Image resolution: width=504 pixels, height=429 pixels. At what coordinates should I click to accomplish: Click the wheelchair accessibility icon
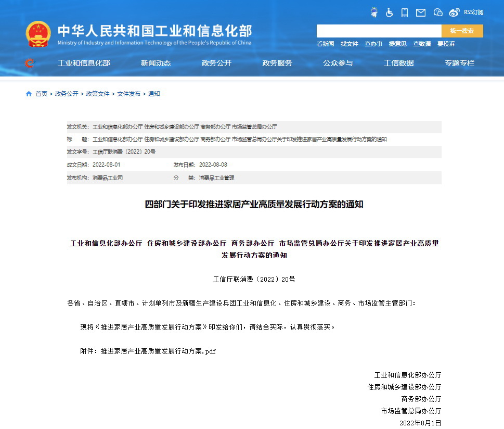pos(389,12)
